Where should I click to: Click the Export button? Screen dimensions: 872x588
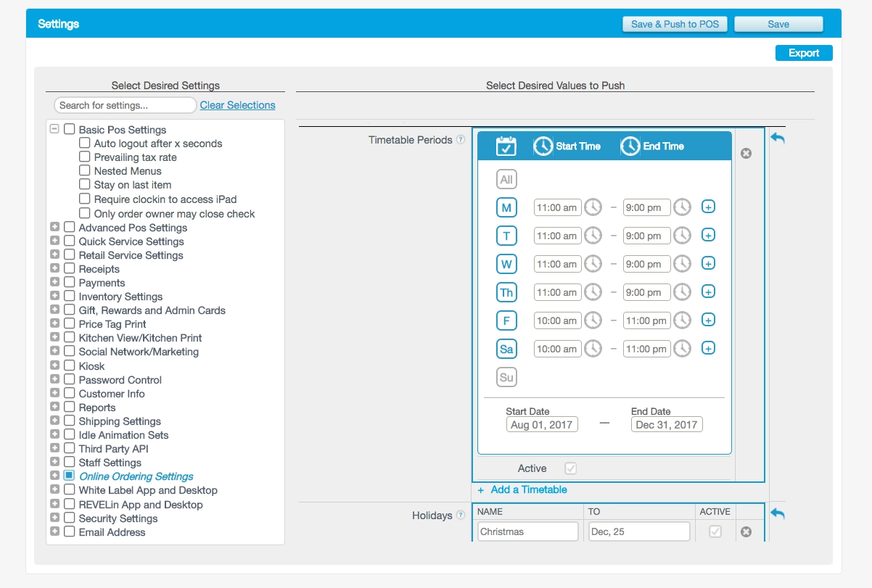click(x=804, y=53)
